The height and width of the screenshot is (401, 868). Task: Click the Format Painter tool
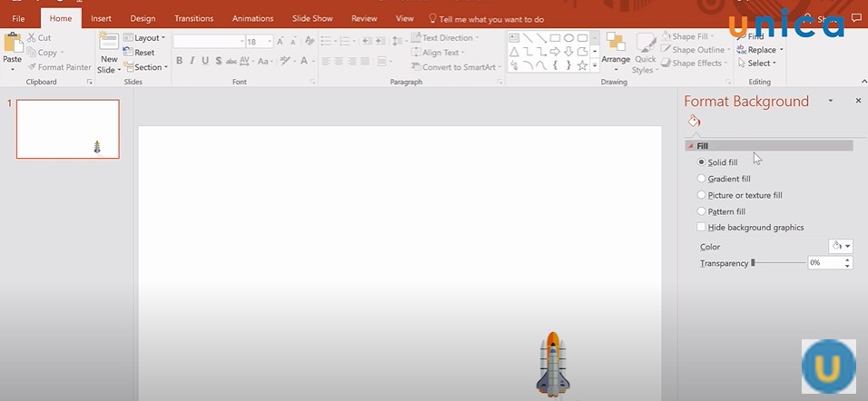59,67
